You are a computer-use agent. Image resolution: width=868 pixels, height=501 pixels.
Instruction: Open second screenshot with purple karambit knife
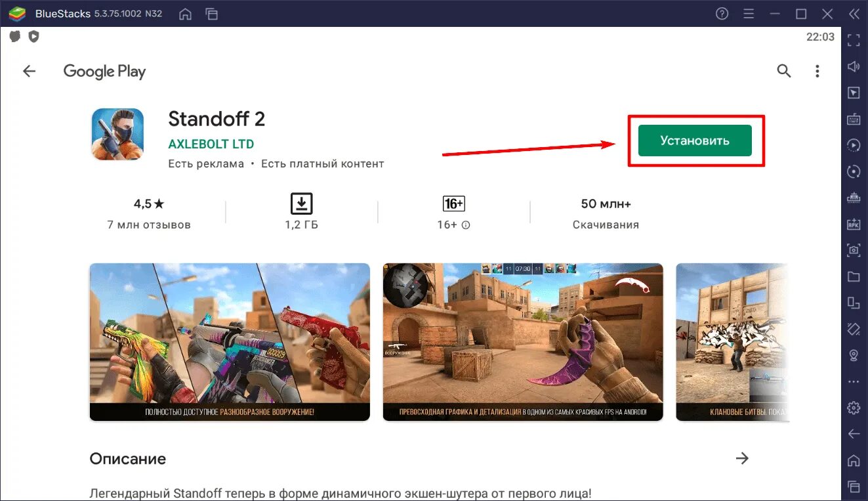pos(523,342)
